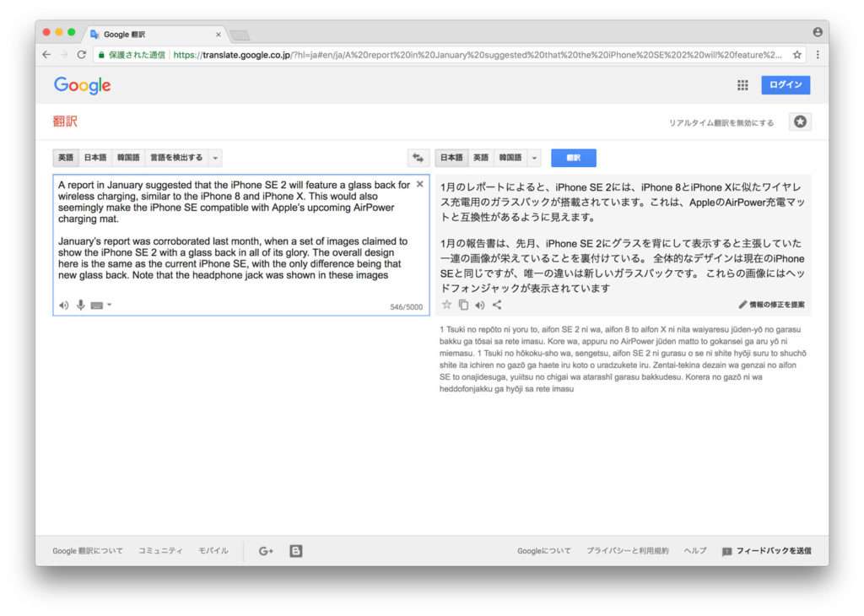
Task: Open Chrome profile icon at top right
Action: (817, 33)
